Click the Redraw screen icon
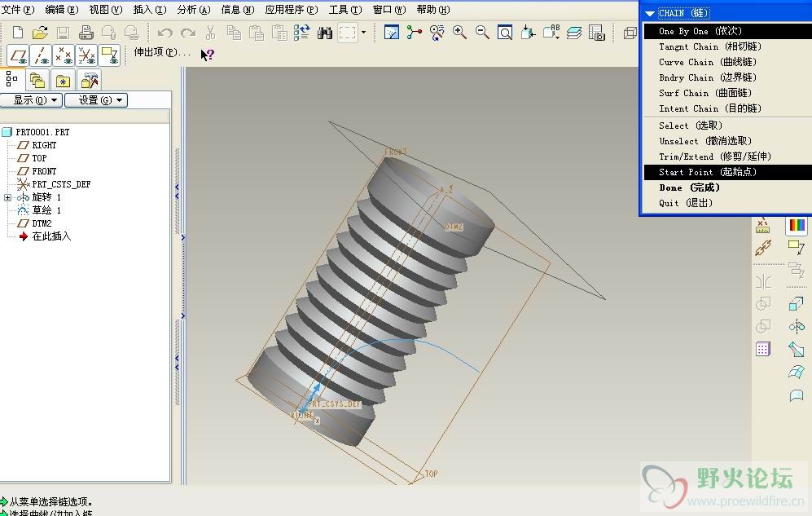 tap(392, 33)
